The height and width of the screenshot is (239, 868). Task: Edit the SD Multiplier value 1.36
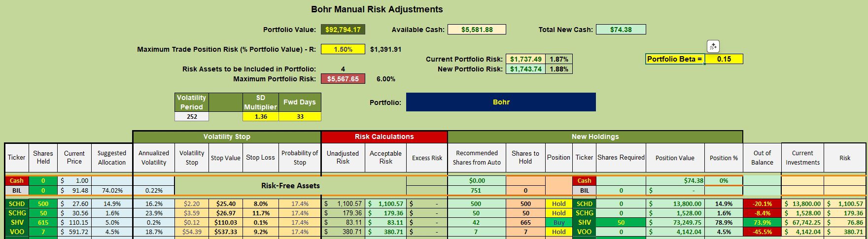pos(261,117)
